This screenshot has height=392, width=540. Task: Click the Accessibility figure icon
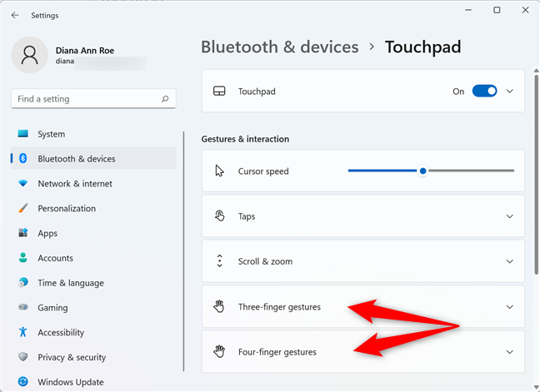(x=23, y=332)
